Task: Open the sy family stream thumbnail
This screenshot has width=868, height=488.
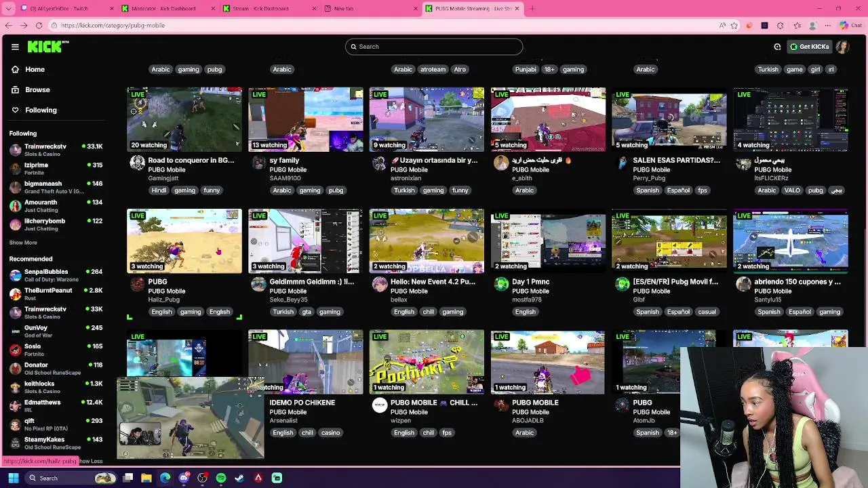Action: point(306,119)
